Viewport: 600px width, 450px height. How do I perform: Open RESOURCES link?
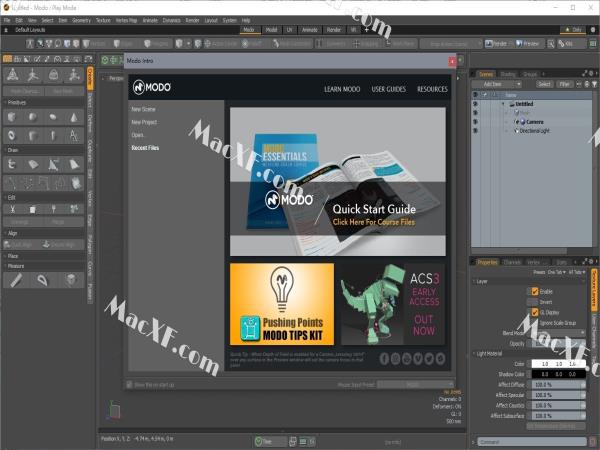tap(432, 89)
